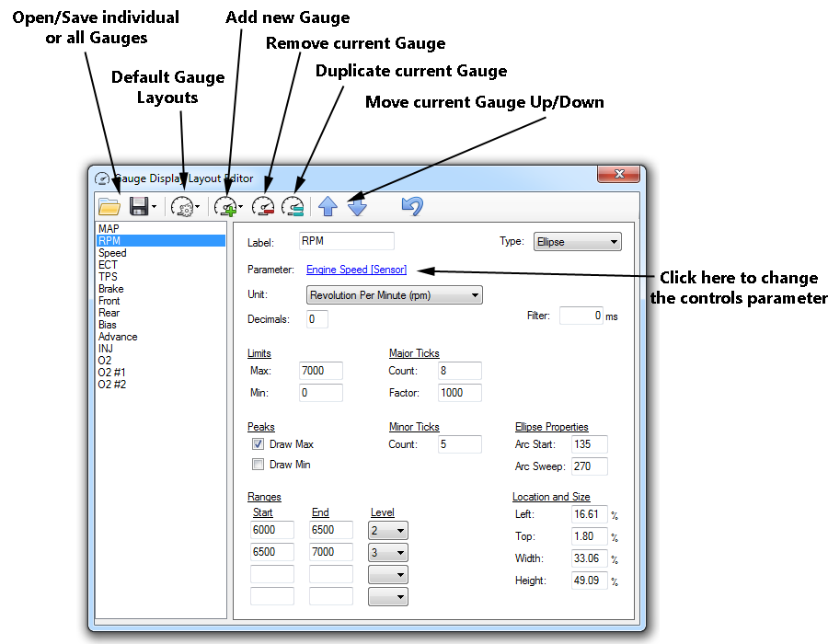This screenshot has height=644, width=828.
Task: Select Advance in the gauge list
Action: (118, 337)
